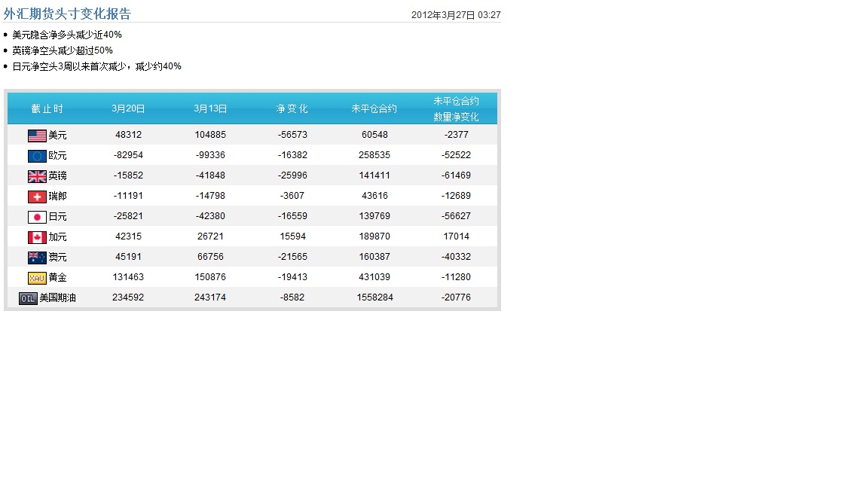Click the US flag icon beside 美元
Image resolution: width=868 pixels, height=488 pixels.
[x=37, y=136]
